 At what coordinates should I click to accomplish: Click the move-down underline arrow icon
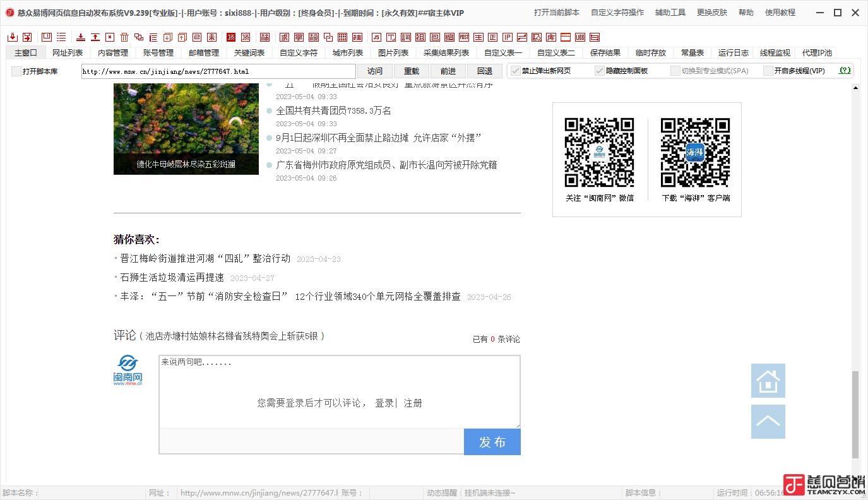pyautogui.click(x=81, y=37)
